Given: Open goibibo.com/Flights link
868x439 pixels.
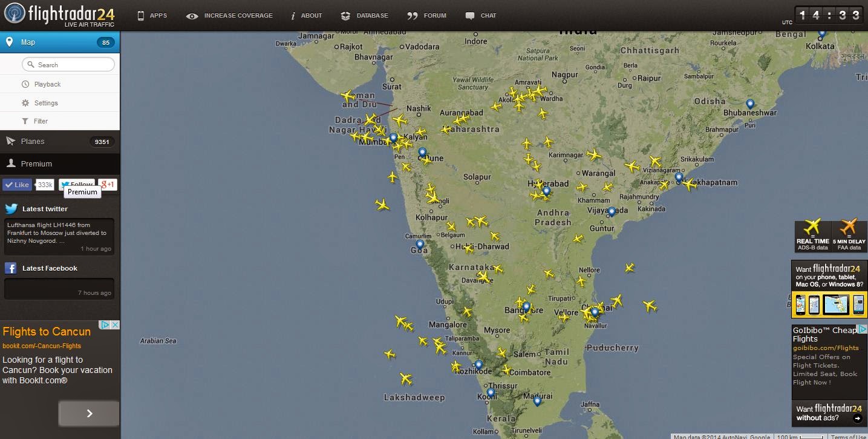Looking at the screenshot, I should (826, 348).
